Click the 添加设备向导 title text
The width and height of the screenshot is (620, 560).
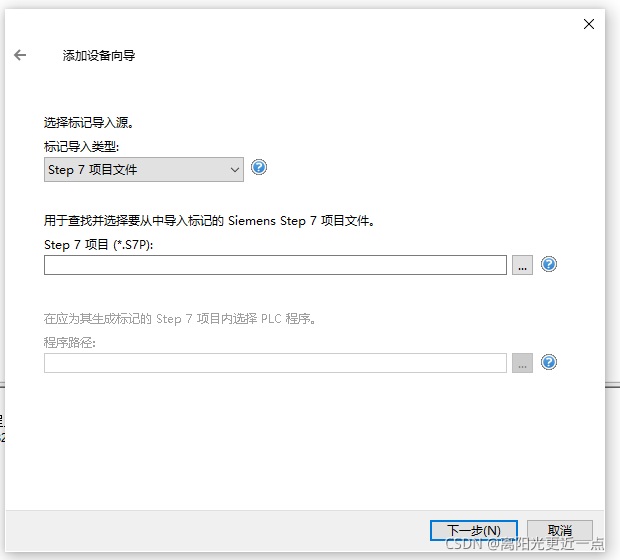click(x=99, y=55)
